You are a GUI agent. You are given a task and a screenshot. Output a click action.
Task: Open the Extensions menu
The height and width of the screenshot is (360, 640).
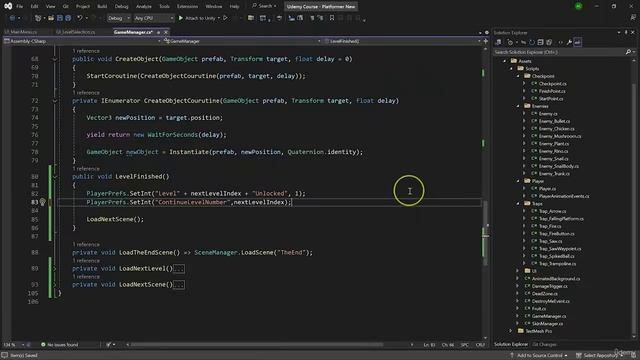pyautogui.click(x=187, y=6)
